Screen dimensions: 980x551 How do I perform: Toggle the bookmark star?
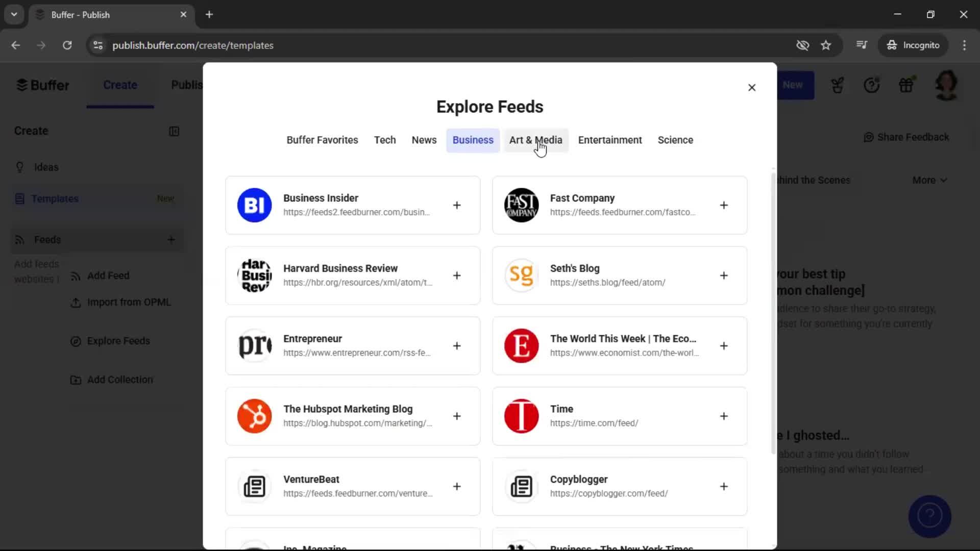click(826, 45)
